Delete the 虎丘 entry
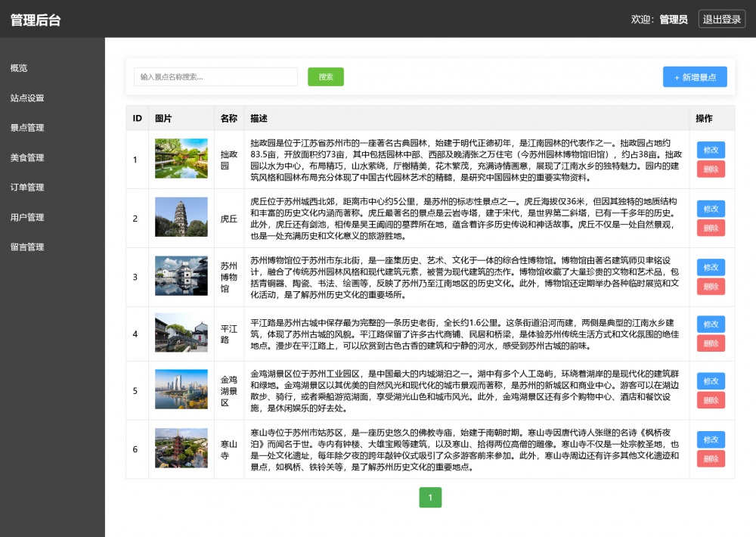Viewport: 756px width, 537px height. click(x=711, y=228)
